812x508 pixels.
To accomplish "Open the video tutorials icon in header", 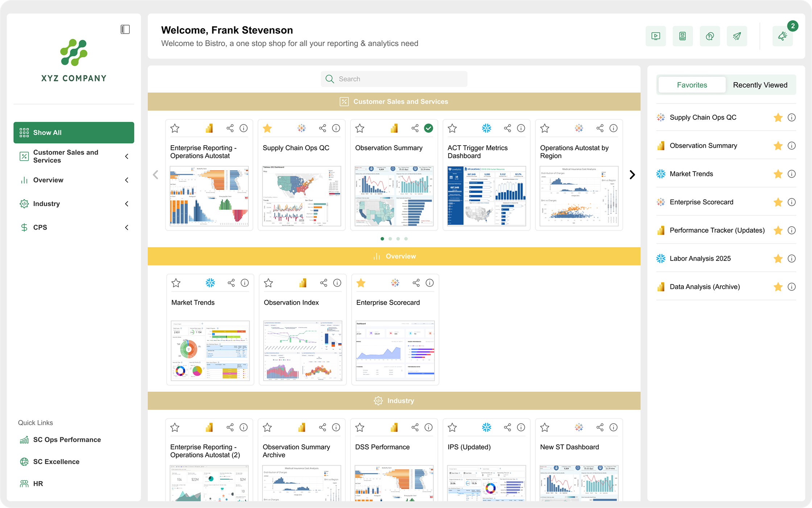I will point(655,36).
